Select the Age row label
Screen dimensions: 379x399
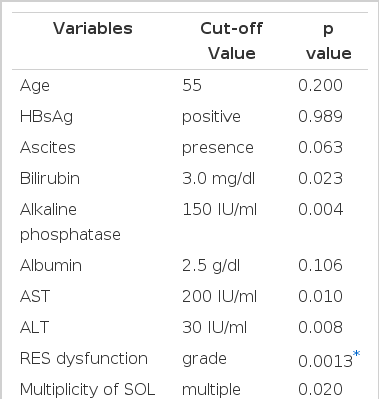tap(35, 86)
